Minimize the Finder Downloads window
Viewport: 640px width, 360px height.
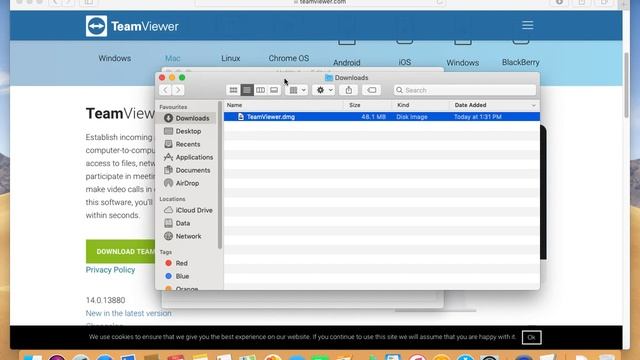tap(172, 78)
